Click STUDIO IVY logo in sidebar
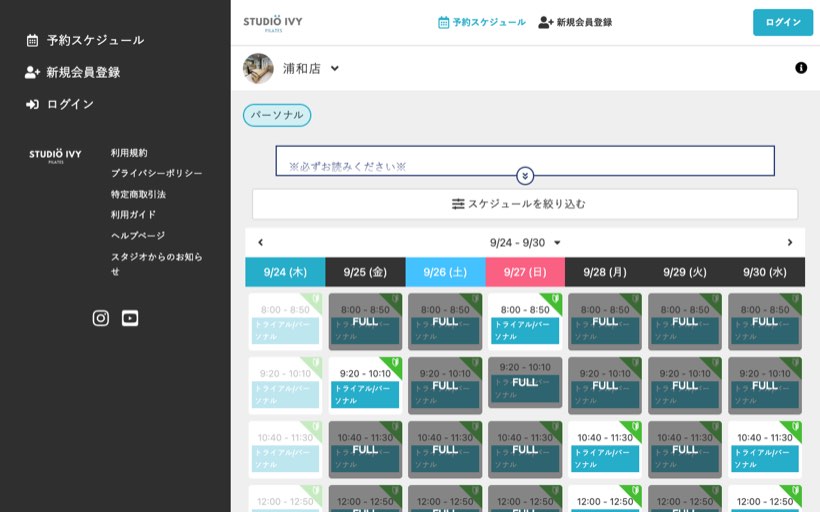Viewport: 820px width, 512px height. click(x=55, y=155)
